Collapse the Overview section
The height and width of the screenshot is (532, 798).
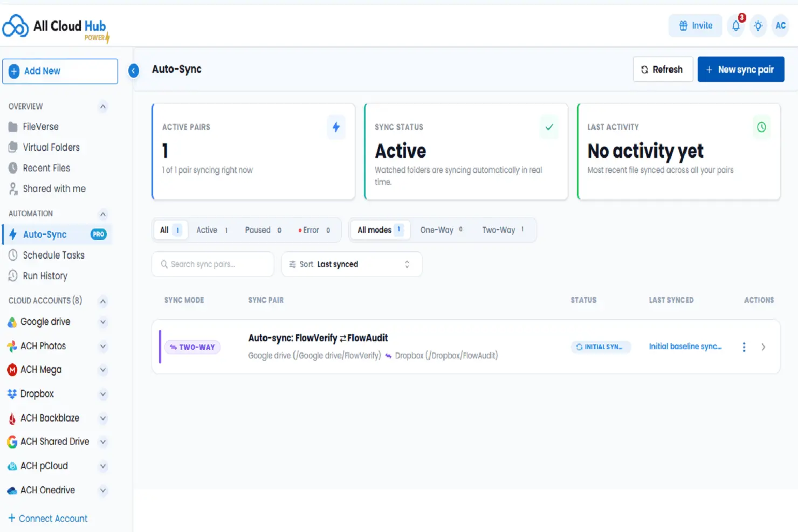pos(103,107)
